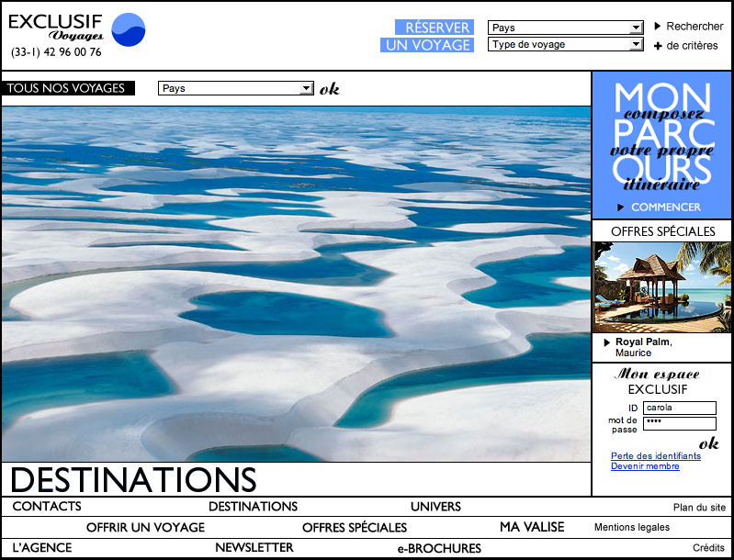This screenshot has height=560, width=734.
Task: Click the EXCLUSIF Voyages logo text
Action: [x=56, y=28]
